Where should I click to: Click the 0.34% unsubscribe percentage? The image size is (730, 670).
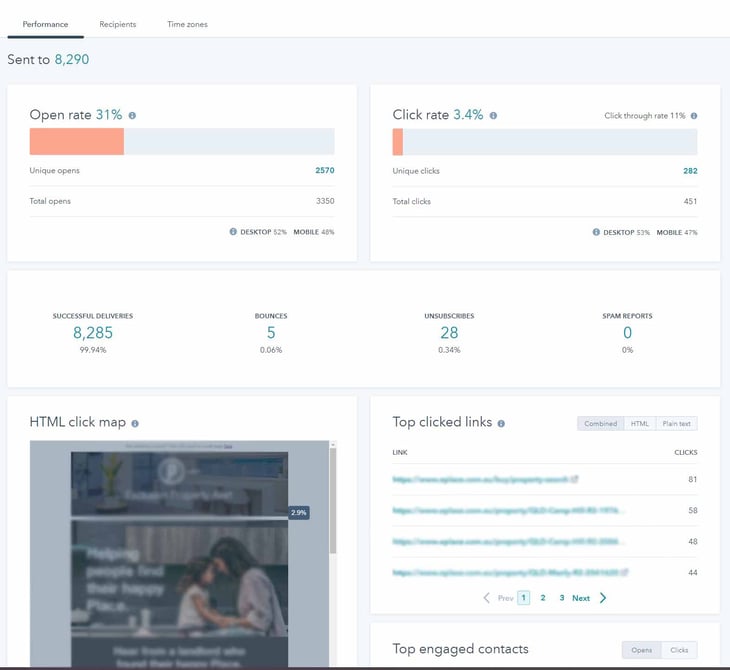[449, 350]
